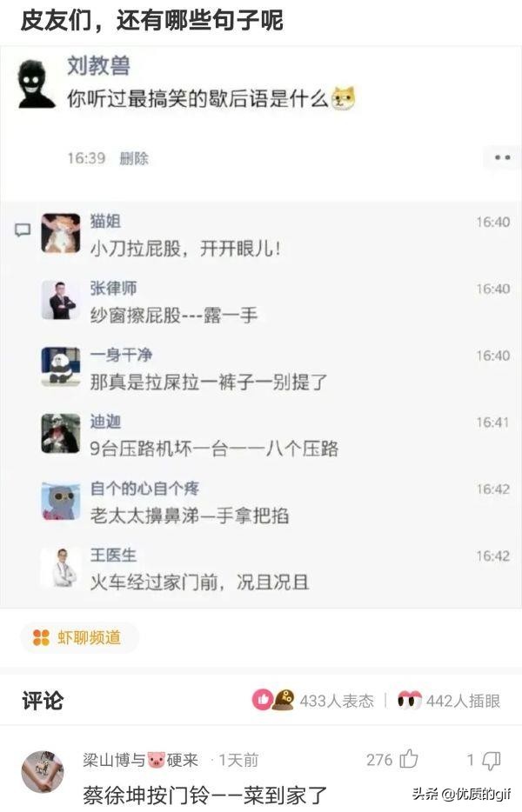The height and width of the screenshot is (812, 522).
Task: Open the 虾聊频道 channel tag
Action: point(79,637)
